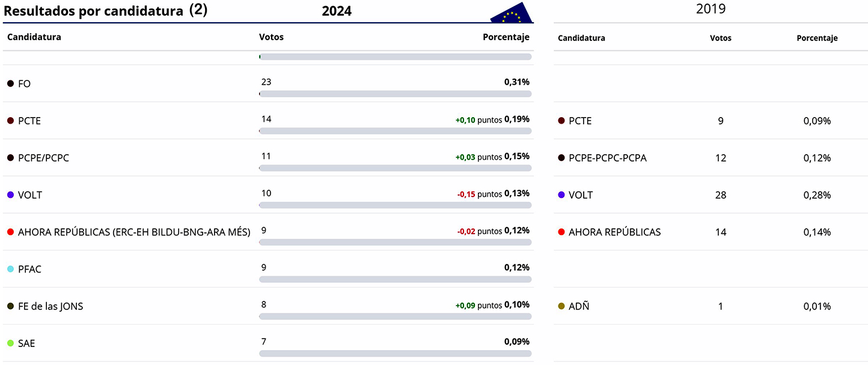Click the Votos column header in 2024 table

pos(271,37)
